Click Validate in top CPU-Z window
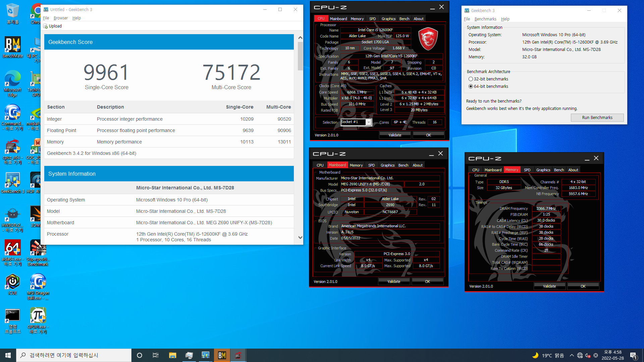The image size is (644, 362). pyautogui.click(x=395, y=135)
